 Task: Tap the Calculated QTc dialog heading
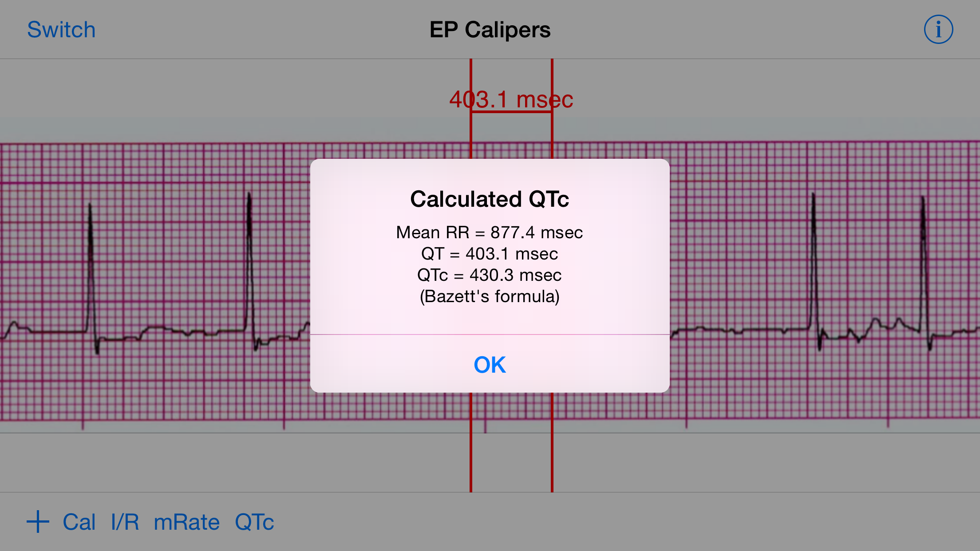point(490,199)
